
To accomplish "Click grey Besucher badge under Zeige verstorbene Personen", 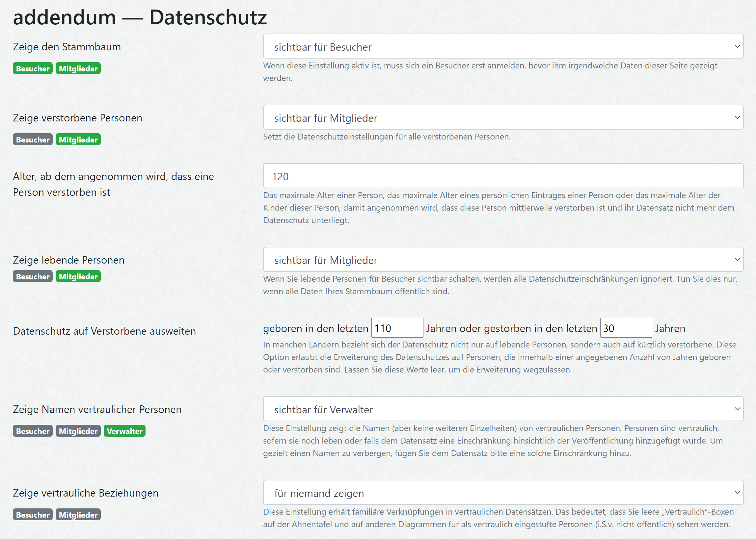I will pyautogui.click(x=33, y=140).
